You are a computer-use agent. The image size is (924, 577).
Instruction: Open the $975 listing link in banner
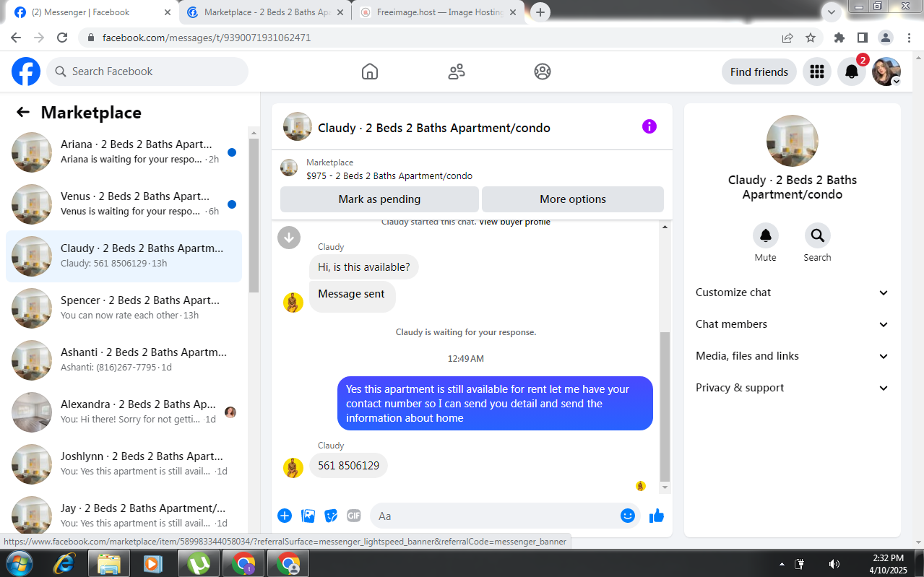(389, 176)
